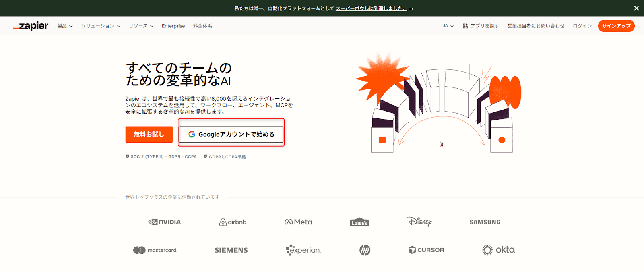Click the Disney logo
644x272 pixels.
(x=419, y=222)
